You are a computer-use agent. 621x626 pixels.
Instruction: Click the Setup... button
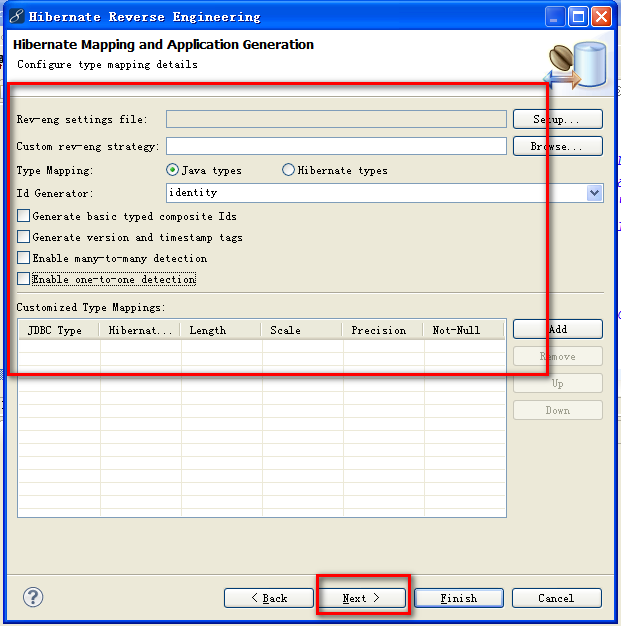pyautogui.click(x=558, y=119)
